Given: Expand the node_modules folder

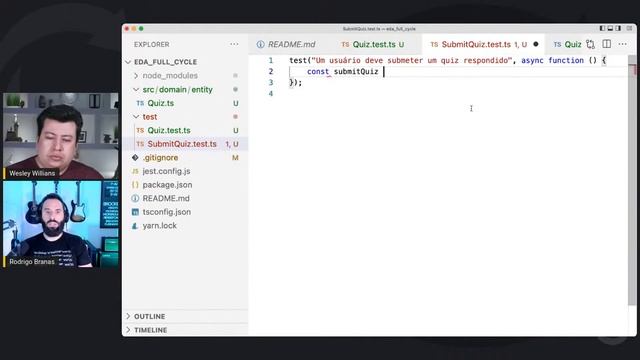Looking at the screenshot, I should pos(136,76).
